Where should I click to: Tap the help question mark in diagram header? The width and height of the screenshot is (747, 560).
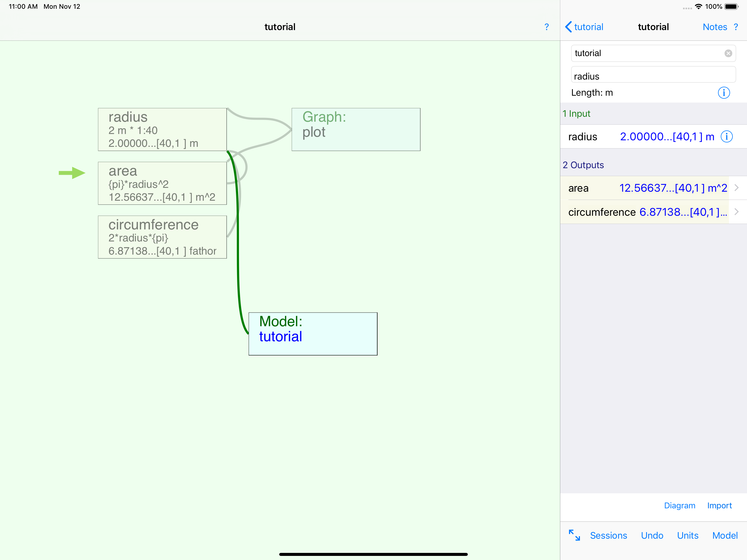[546, 27]
